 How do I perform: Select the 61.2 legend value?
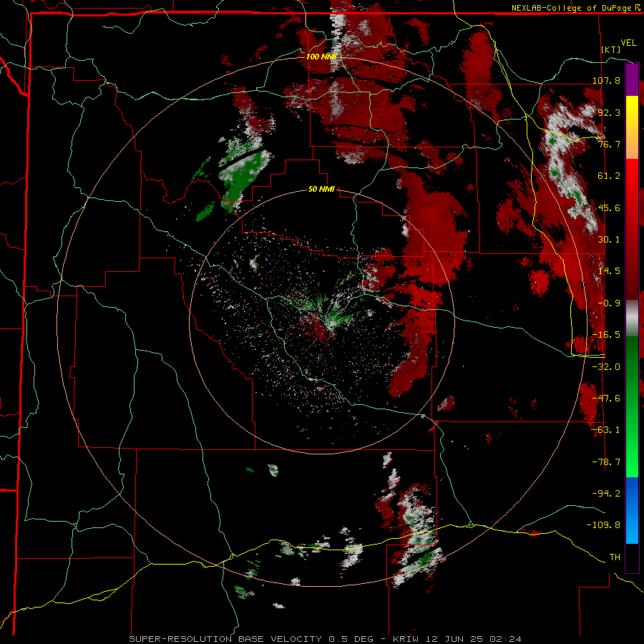pos(609,176)
